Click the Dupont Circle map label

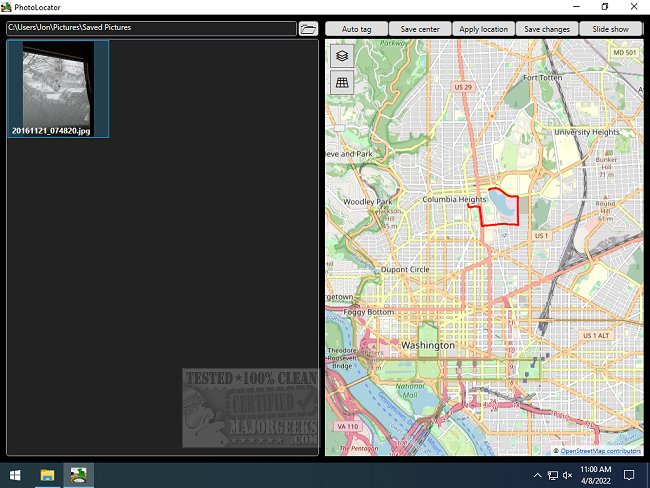[x=405, y=269]
